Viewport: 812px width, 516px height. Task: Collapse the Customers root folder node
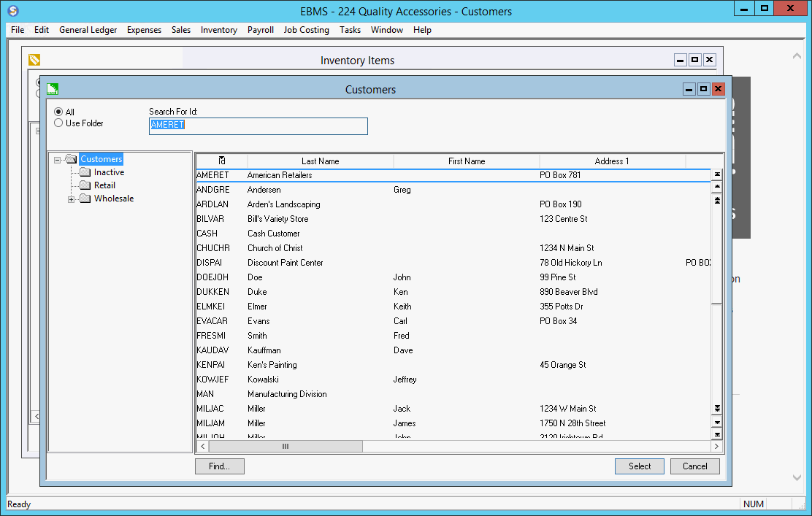(58, 160)
